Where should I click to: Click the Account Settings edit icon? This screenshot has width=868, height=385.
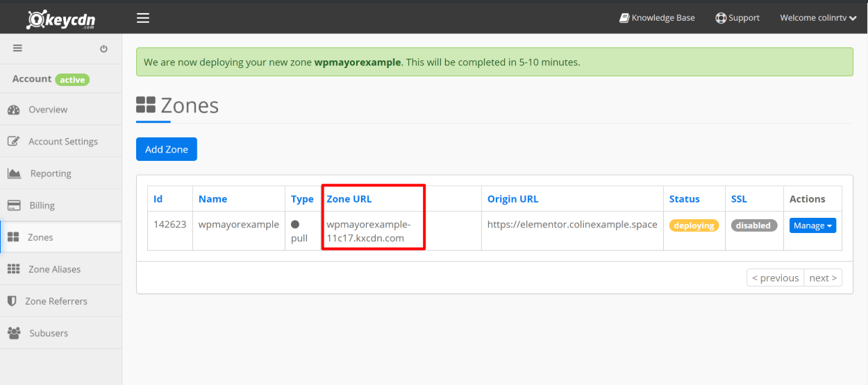pyautogui.click(x=13, y=142)
